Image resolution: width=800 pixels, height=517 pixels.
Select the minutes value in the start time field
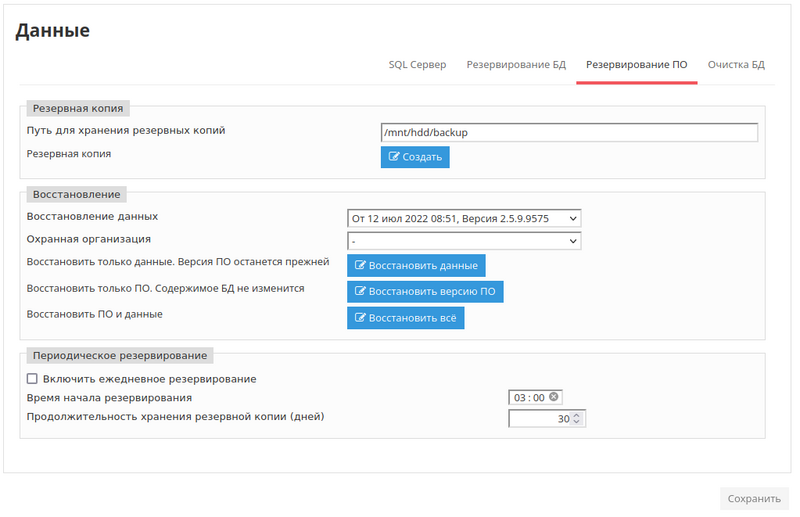pyautogui.click(x=539, y=398)
